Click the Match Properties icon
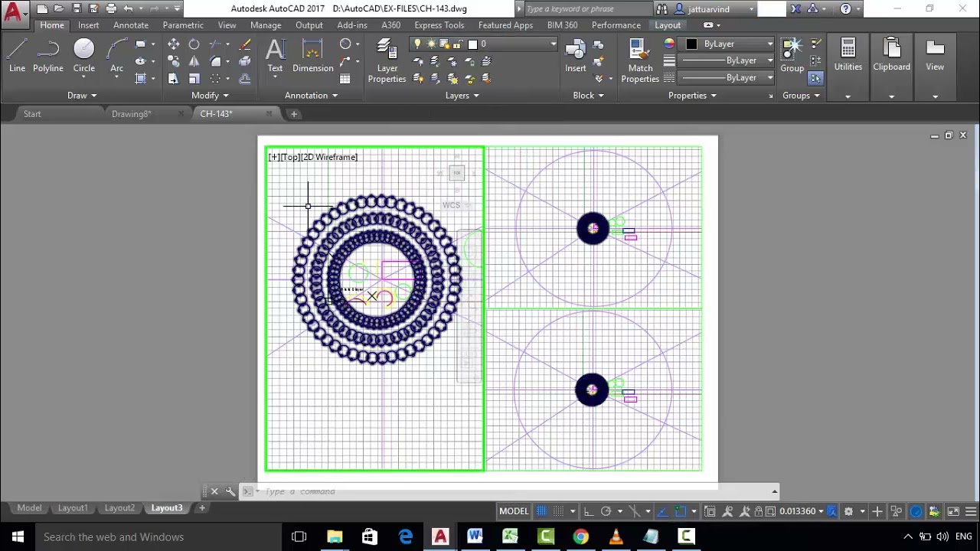 pyautogui.click(x=640, y=60)
